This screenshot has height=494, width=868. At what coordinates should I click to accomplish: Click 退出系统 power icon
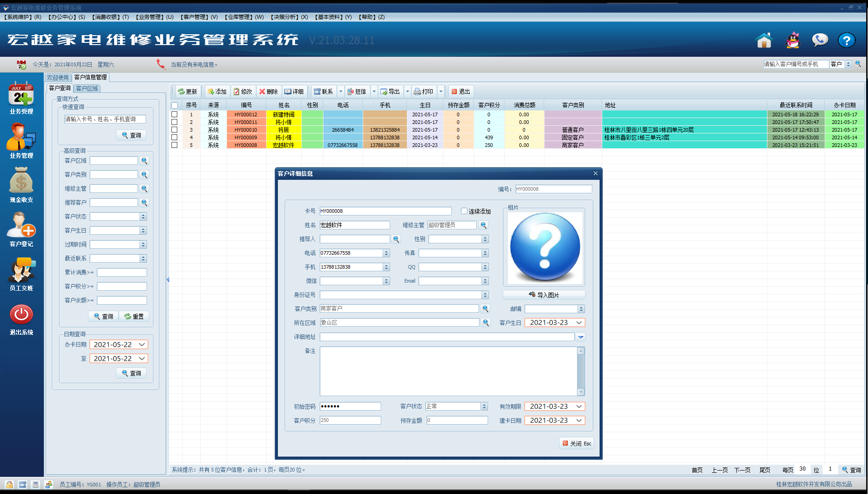point(21,314)
